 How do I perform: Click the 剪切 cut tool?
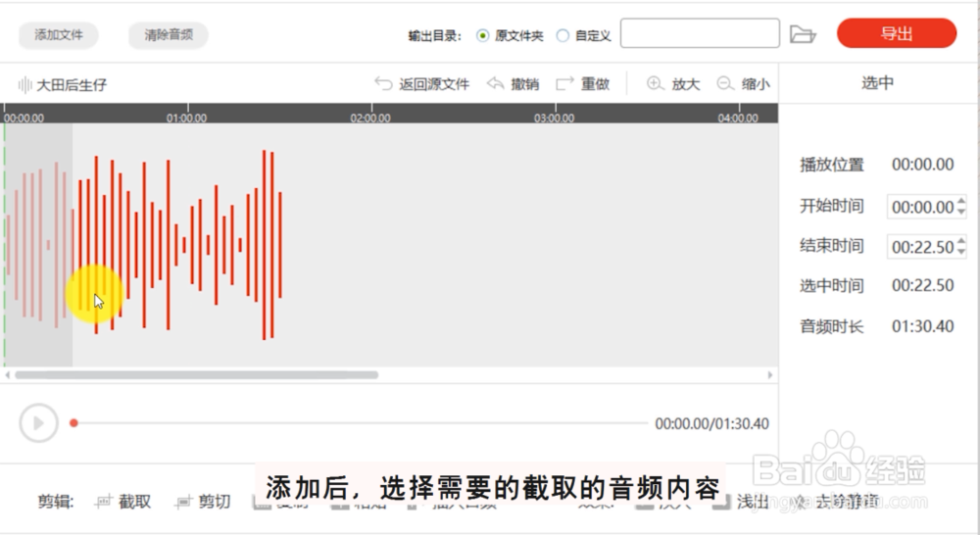204,502
